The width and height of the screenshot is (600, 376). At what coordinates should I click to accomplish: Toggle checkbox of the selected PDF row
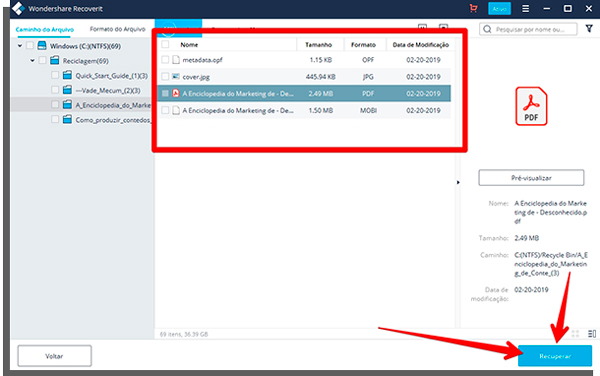tap(165, 93)
